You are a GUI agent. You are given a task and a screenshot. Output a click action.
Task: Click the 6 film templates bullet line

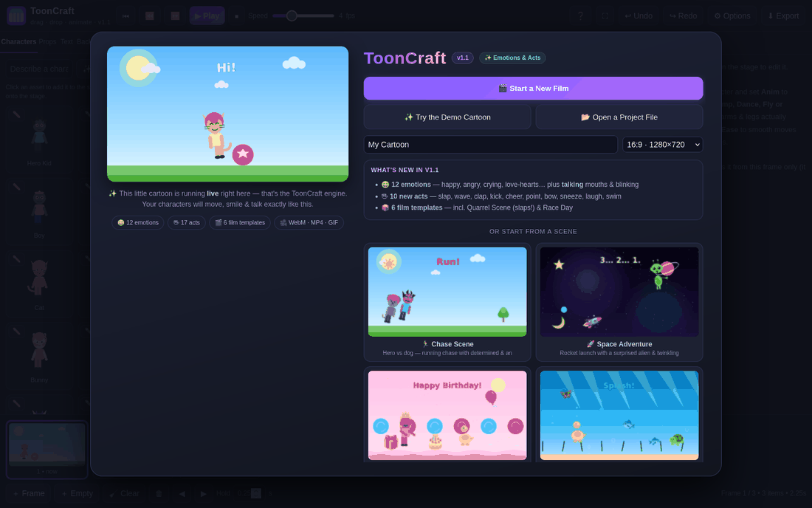coord(477,207)
